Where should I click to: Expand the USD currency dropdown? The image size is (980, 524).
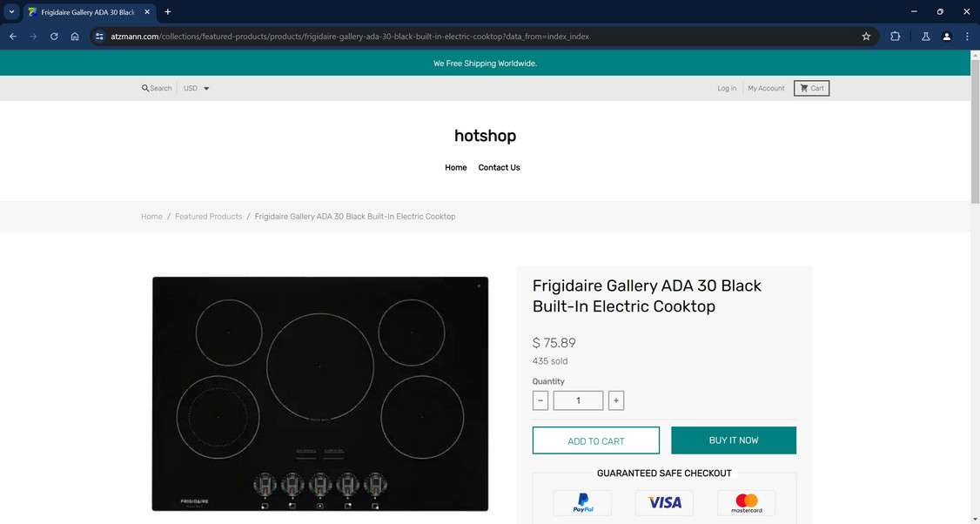tap(196, 88)
